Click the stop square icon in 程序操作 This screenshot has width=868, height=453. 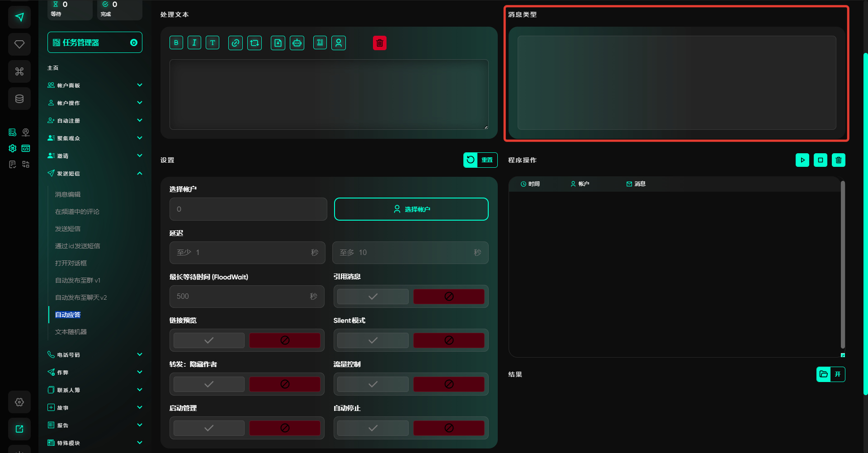coord(821,160)
